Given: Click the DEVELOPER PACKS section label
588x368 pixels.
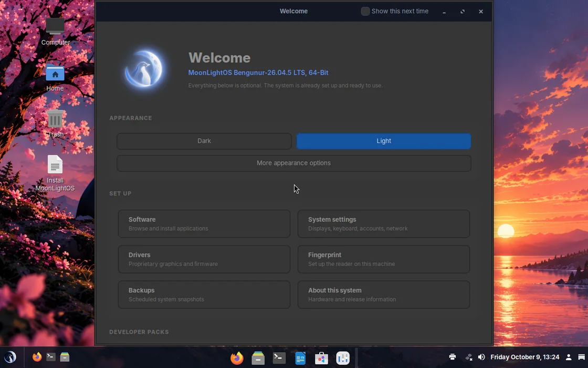Looking at the screenshot, I should pos(139,332).
